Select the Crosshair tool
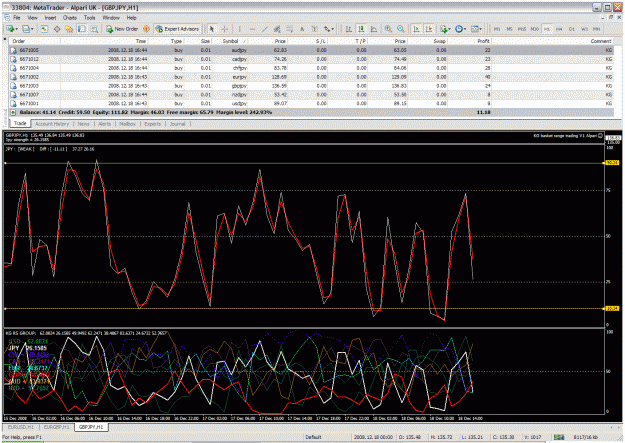This screenshot has height=443, width=625. pyautogui.click(x=224, y=29)
